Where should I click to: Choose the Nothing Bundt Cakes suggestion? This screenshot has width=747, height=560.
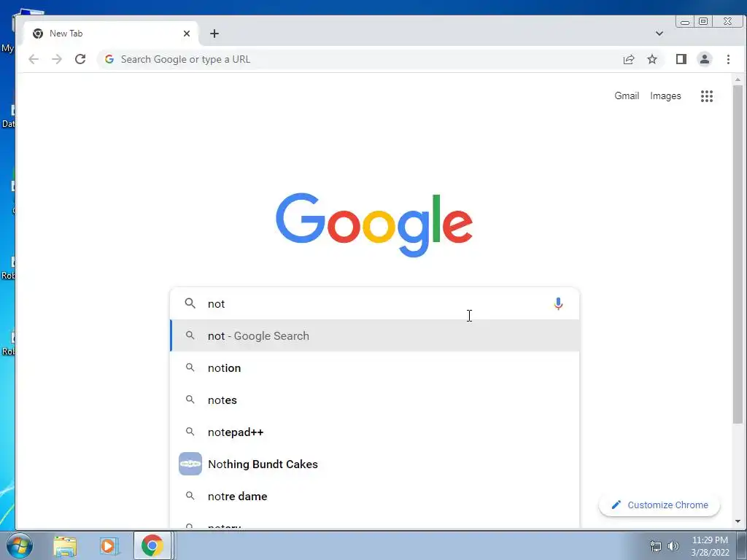click(x=374, y=464)
